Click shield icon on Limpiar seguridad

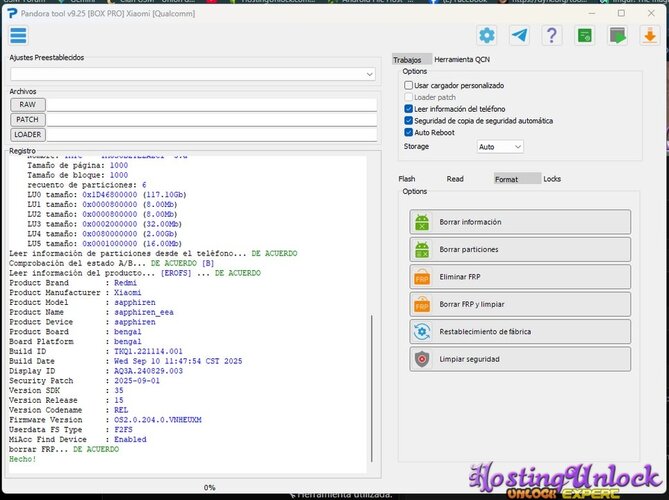422,359
